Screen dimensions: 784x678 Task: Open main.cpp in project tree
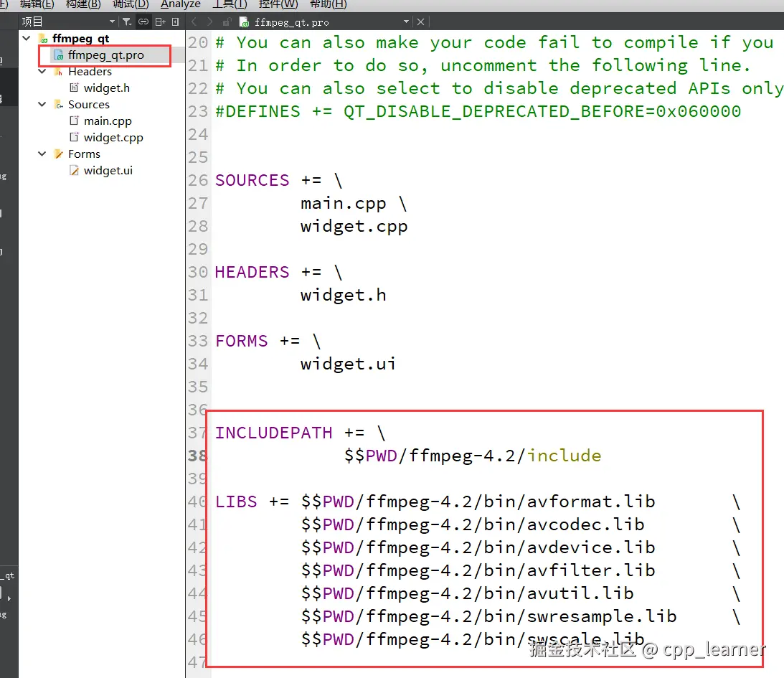click(108, 121)
